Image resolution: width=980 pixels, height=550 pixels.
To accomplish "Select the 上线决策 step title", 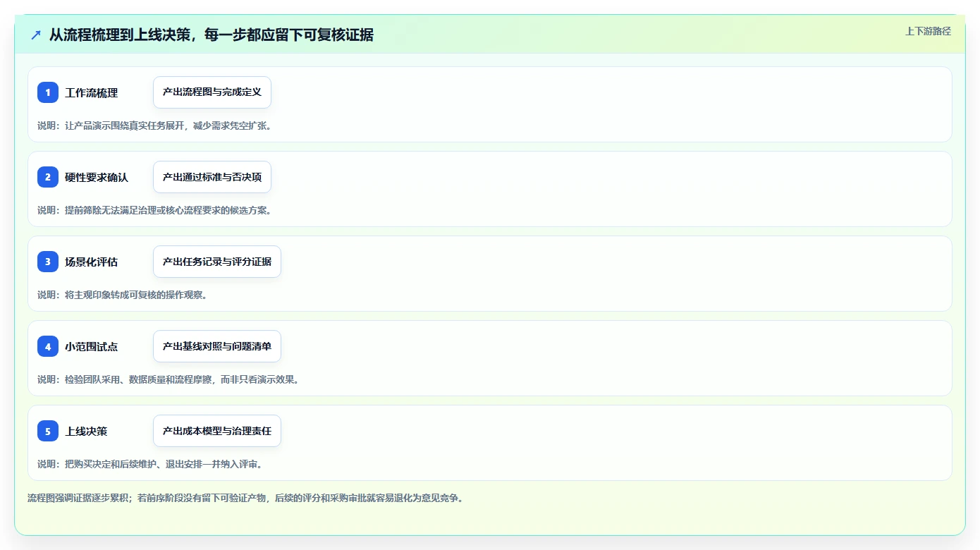I will pyautogui.click(x=86, y=432).
